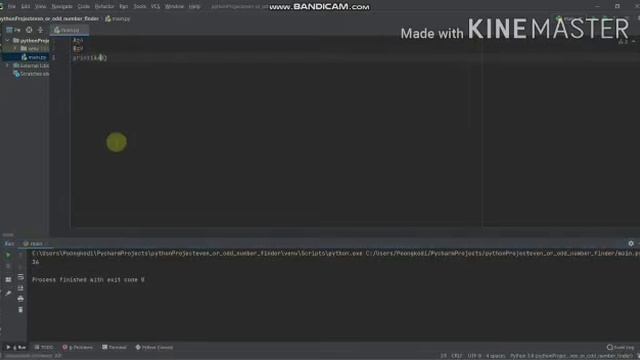Image resolution: width=640 pixels, height=360 pixels.
Task: Click the CRLF line separator in status bar
Action: [x=457, y=356]
